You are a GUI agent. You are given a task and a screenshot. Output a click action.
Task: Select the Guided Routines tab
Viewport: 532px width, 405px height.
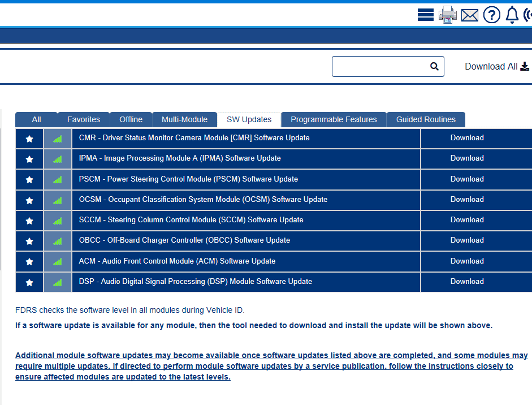pyautogui.click(x=425, y=119)
